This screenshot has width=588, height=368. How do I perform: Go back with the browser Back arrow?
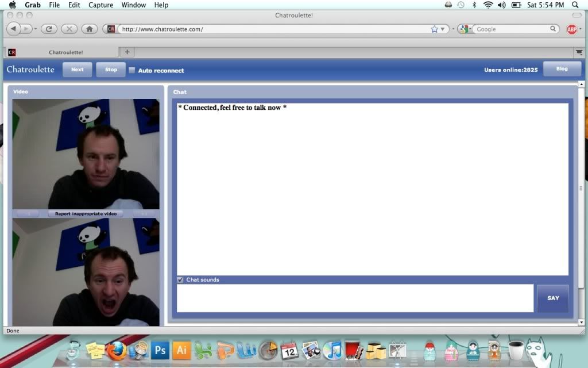coord(14,29)
